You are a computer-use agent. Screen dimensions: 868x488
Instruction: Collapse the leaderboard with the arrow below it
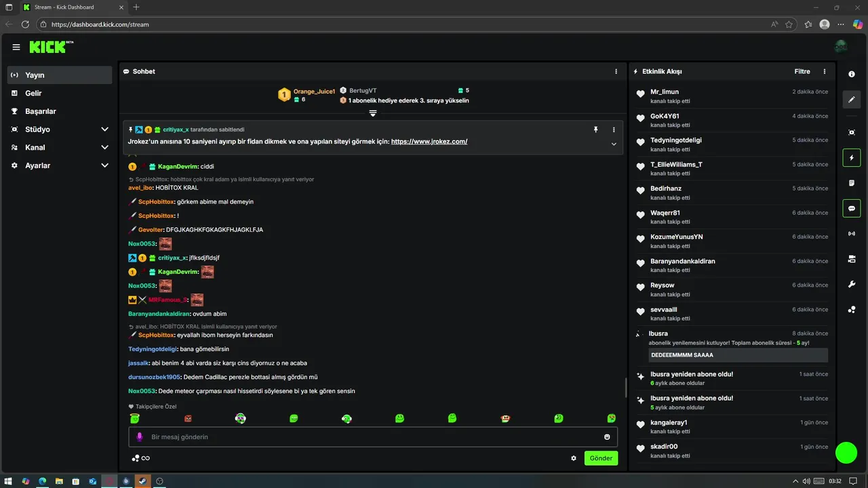coord(373,113)
